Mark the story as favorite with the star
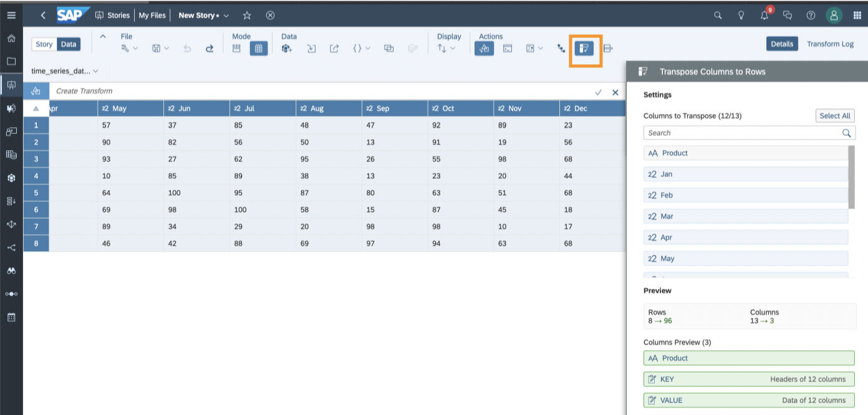The image size is (868, 415). (247, 16)
